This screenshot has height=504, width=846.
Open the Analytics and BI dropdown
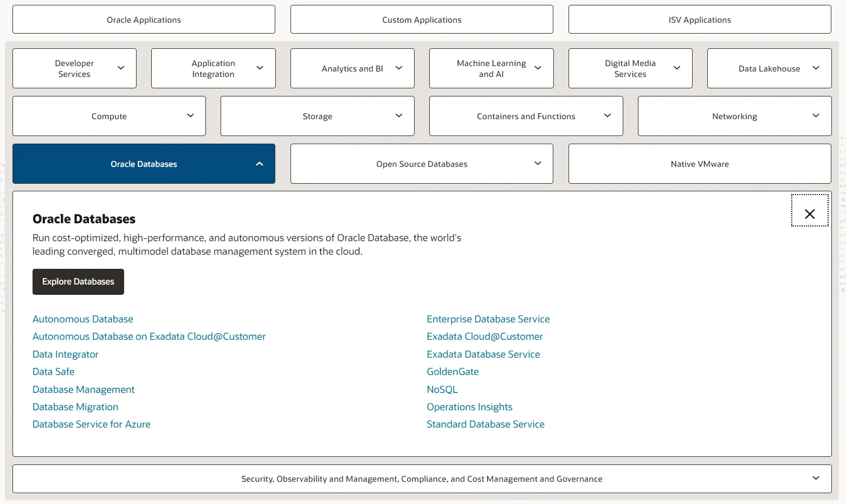(352, 68)
